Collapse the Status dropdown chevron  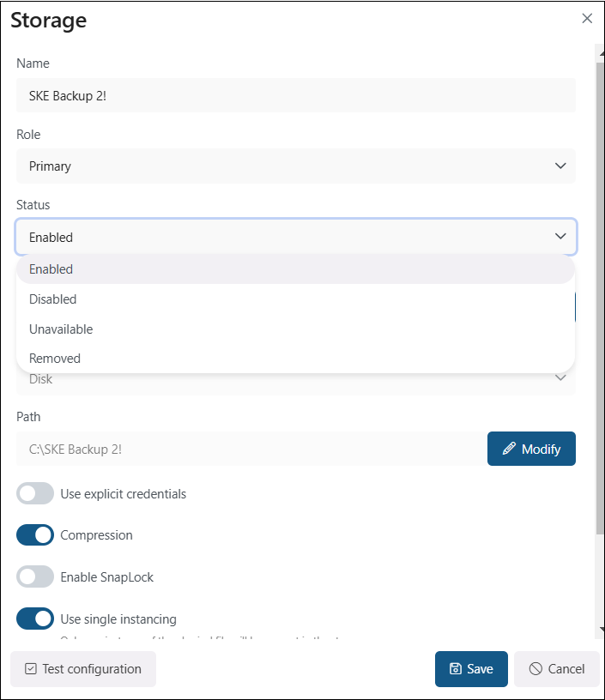tap(560, 237)
